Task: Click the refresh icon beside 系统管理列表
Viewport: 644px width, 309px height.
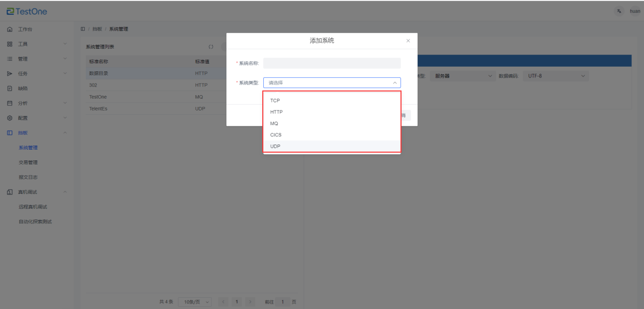Action: 211,47
